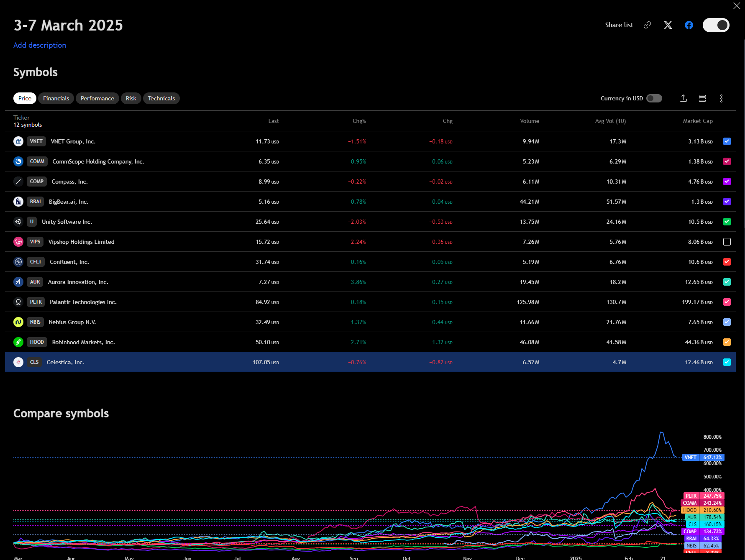Open the three-dot more options menu
This screenshot has width=745, height=560.
[x=721, y=98]
